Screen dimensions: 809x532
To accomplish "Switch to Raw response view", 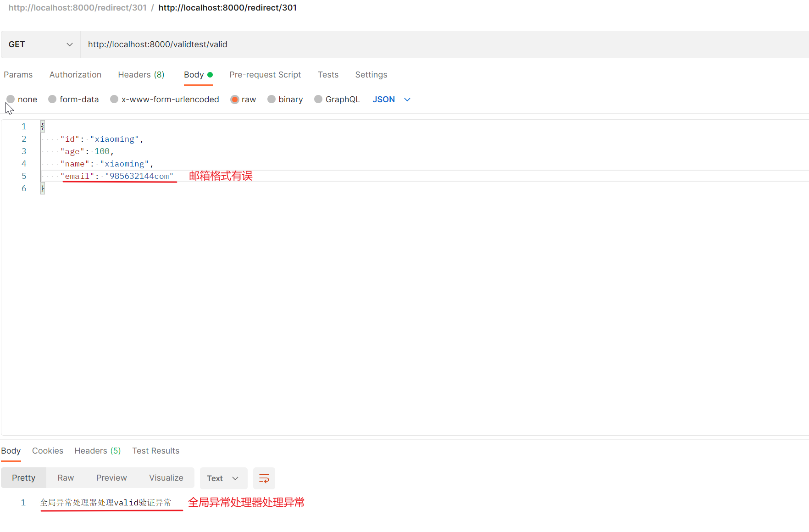I will coord(66,478).
